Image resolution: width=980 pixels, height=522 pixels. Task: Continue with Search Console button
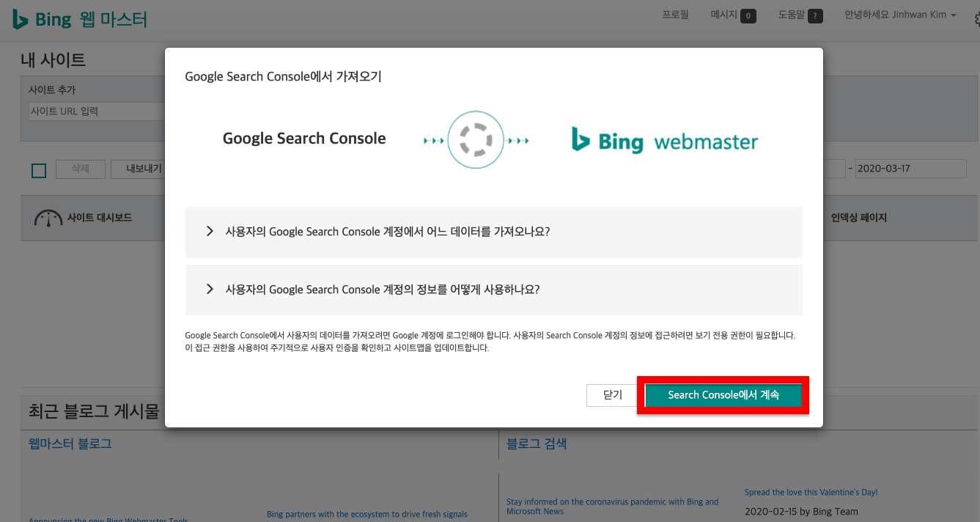[723, 395]
